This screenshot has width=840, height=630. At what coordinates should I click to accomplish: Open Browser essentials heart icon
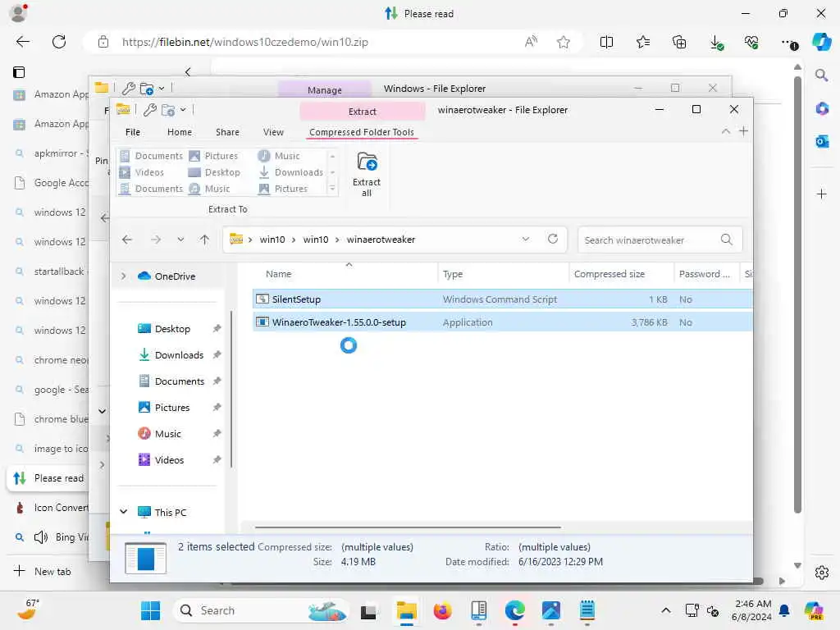(x=751, y=42)
